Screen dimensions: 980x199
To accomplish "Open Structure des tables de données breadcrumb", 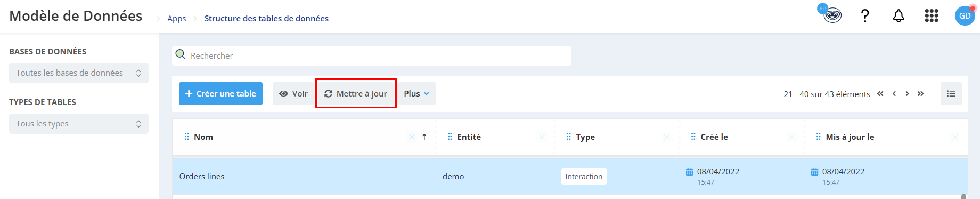I will pos(266,19).
